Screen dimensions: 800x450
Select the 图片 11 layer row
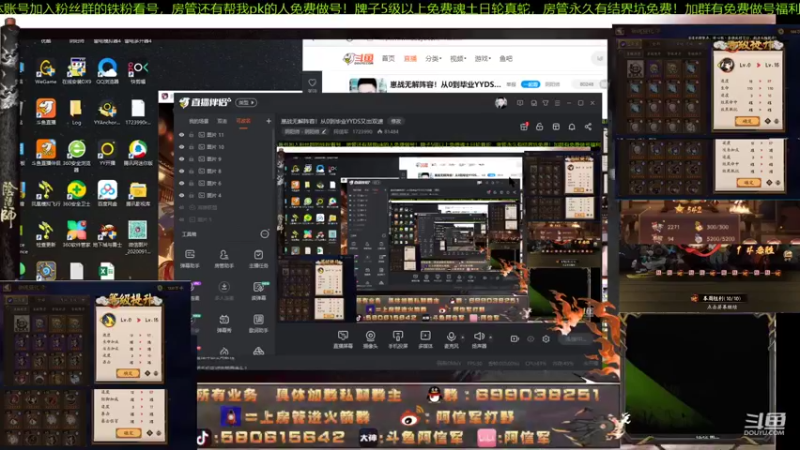point(223,135)
